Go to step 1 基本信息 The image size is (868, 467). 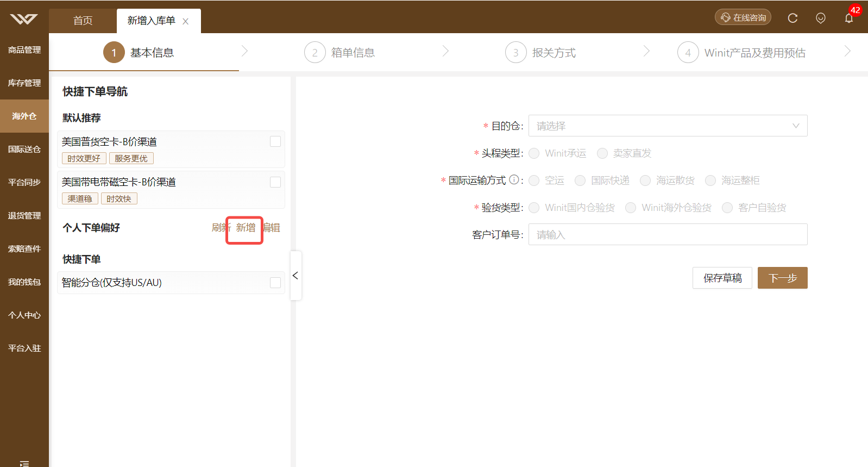coord(139,52)
